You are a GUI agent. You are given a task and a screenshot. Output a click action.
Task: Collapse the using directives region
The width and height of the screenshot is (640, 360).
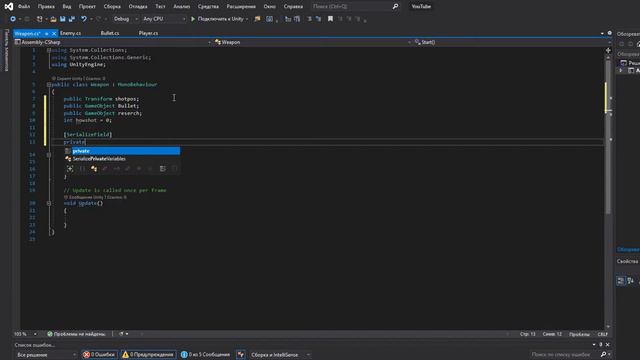coord(49,50)
